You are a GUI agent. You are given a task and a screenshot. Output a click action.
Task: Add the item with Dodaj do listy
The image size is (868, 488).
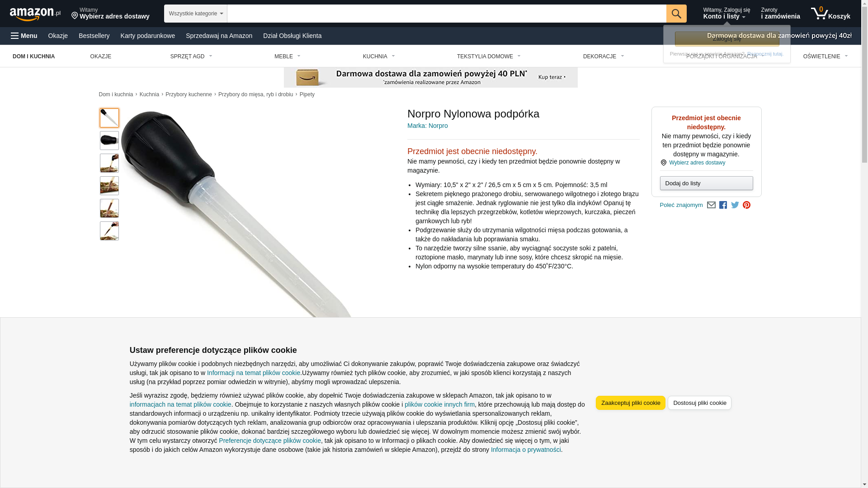pos(706,183)
